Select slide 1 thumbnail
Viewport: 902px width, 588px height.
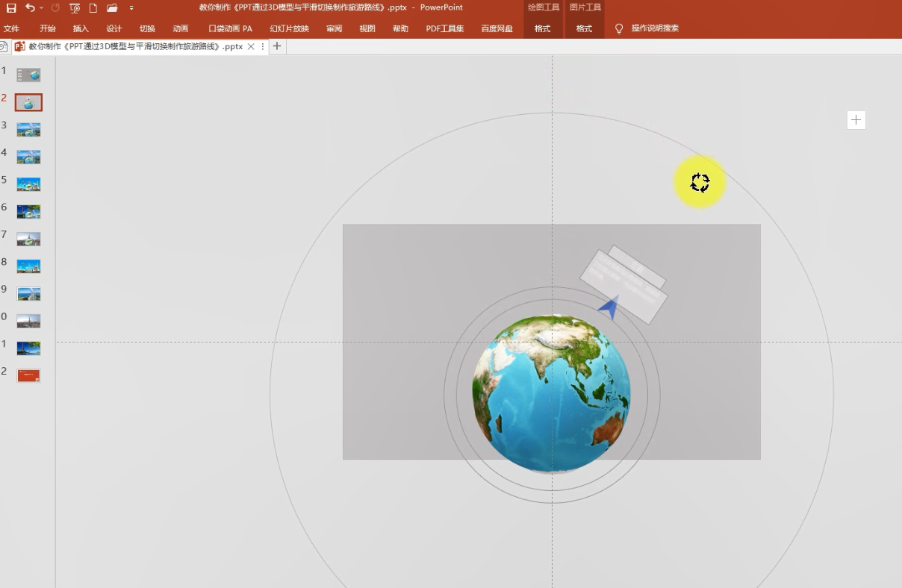tap(29, 75)
